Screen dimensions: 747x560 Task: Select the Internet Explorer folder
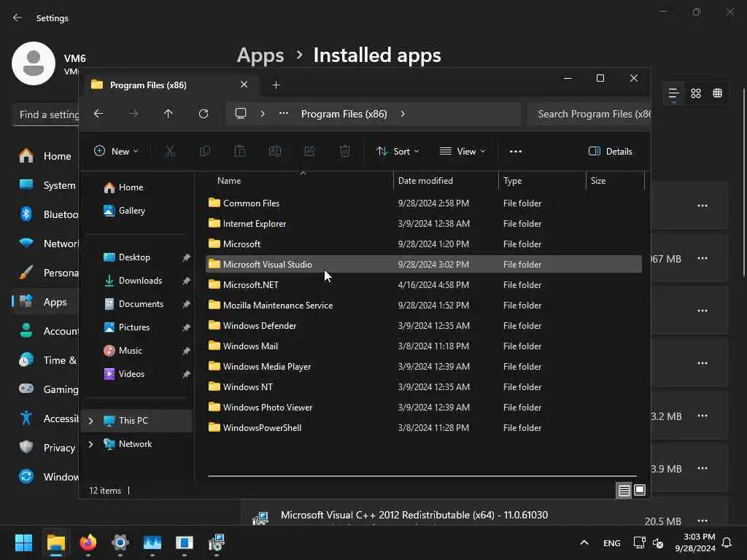[424, 224]
